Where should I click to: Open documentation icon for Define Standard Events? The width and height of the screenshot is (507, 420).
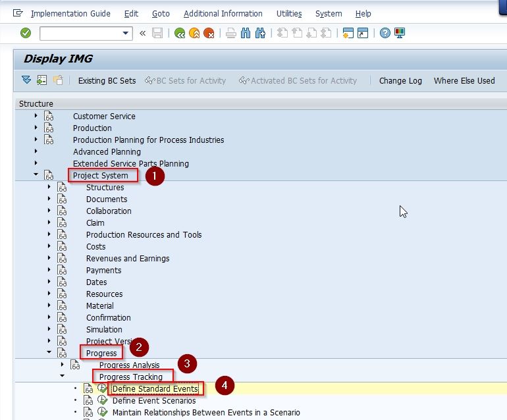point(88,388)
